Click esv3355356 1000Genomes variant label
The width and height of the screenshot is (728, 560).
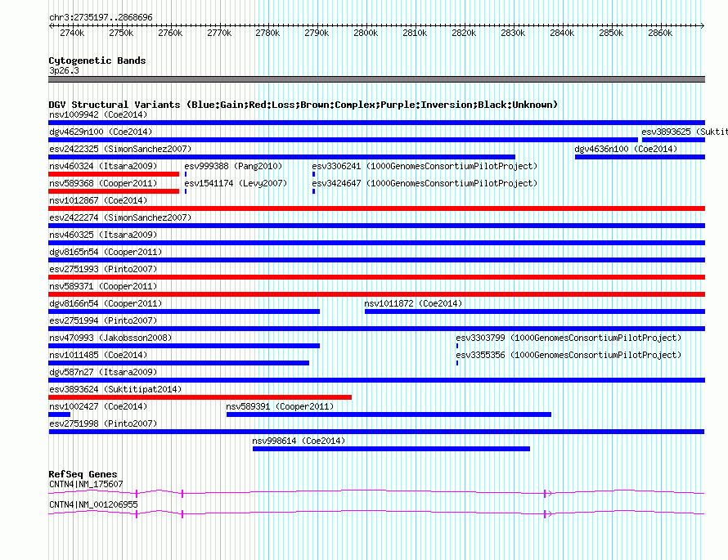[x=568, y=355]
